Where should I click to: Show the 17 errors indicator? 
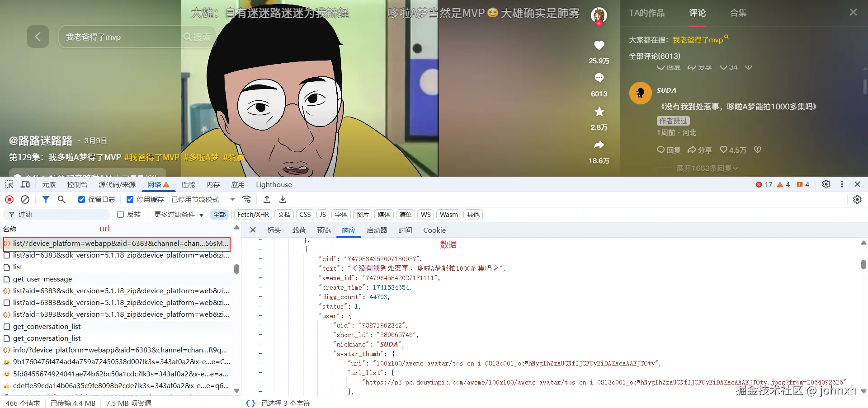764,184
